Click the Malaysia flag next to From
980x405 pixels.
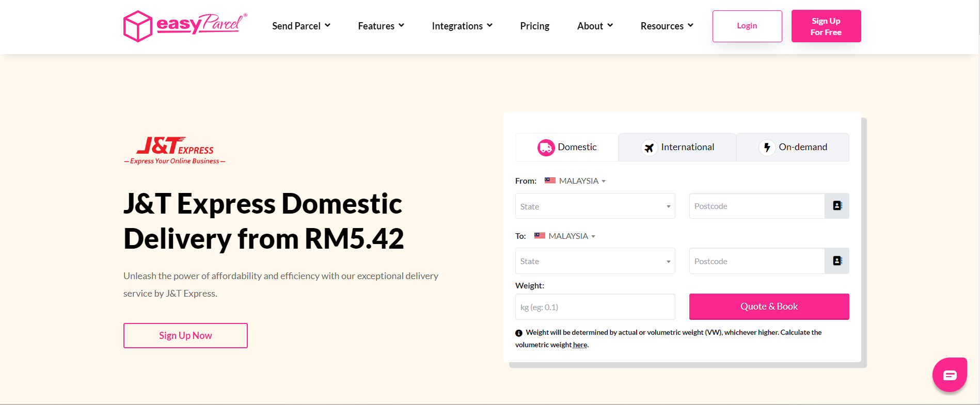[x=550, y=181]
